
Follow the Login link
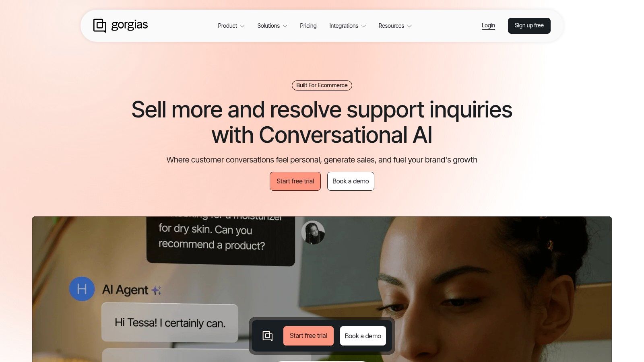tap(488, 25)
